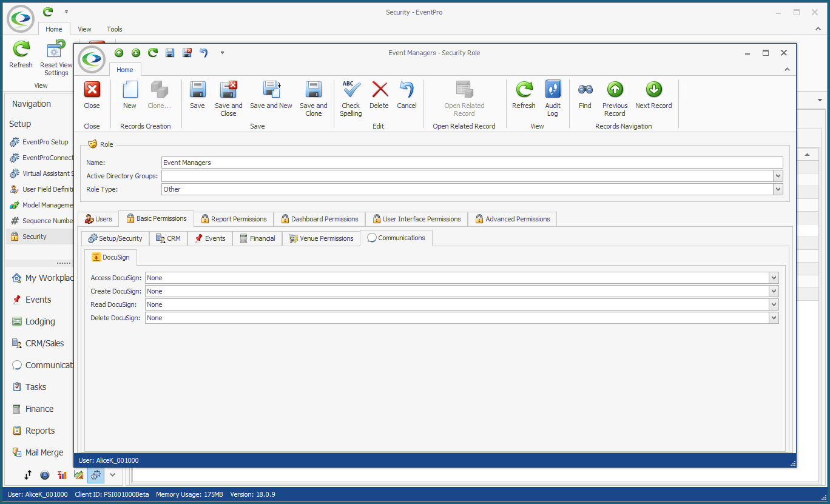Click the Save ribbon icon
This screenshot has width=830, height=504.
197,96
